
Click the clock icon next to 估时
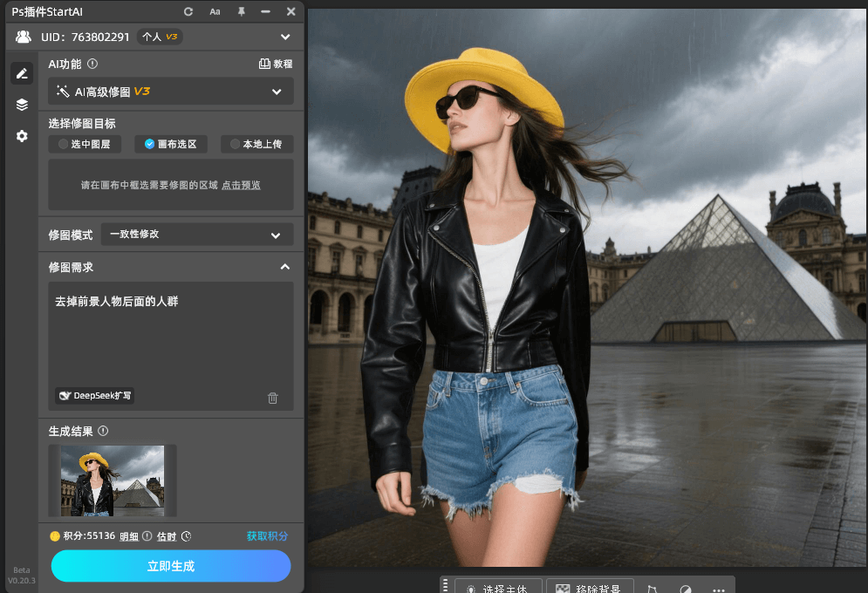coord(186,536)
